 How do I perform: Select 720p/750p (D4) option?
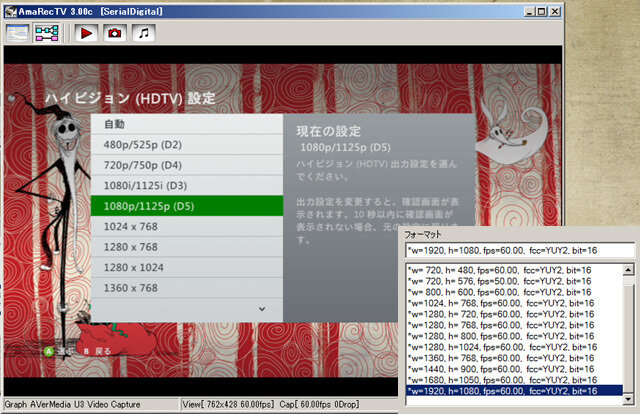187,165
